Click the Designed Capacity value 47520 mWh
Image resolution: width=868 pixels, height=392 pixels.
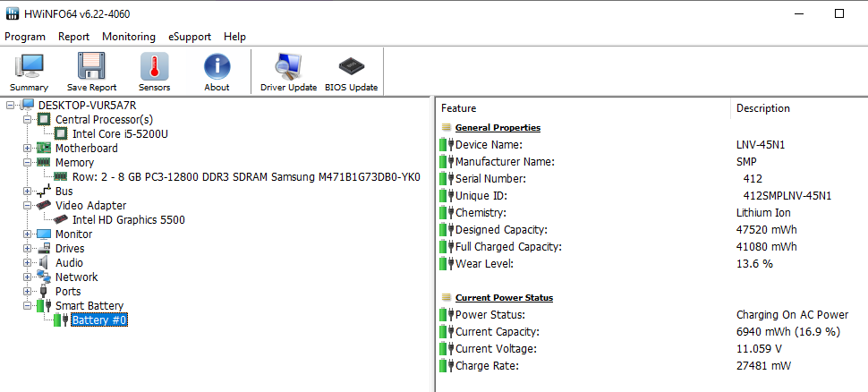point(767,230)
